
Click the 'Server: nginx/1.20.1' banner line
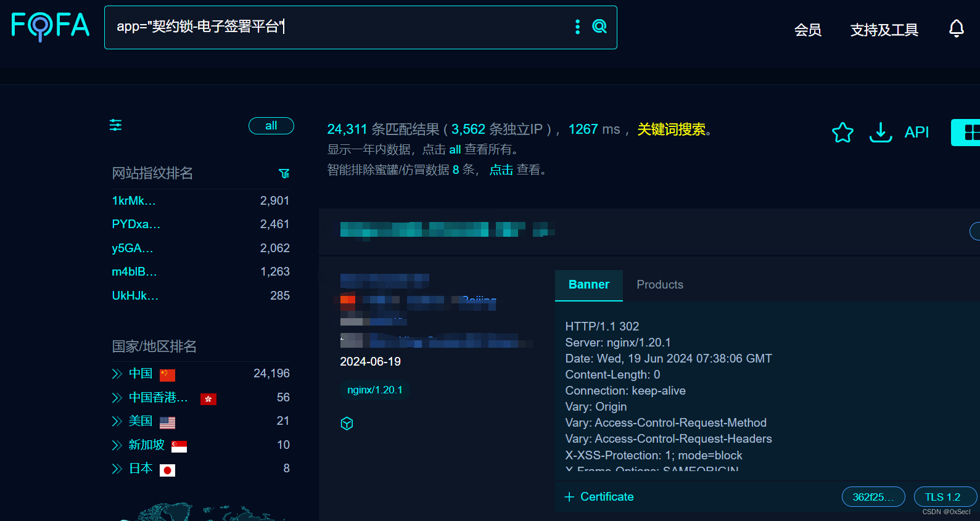(x=618, y=343)
